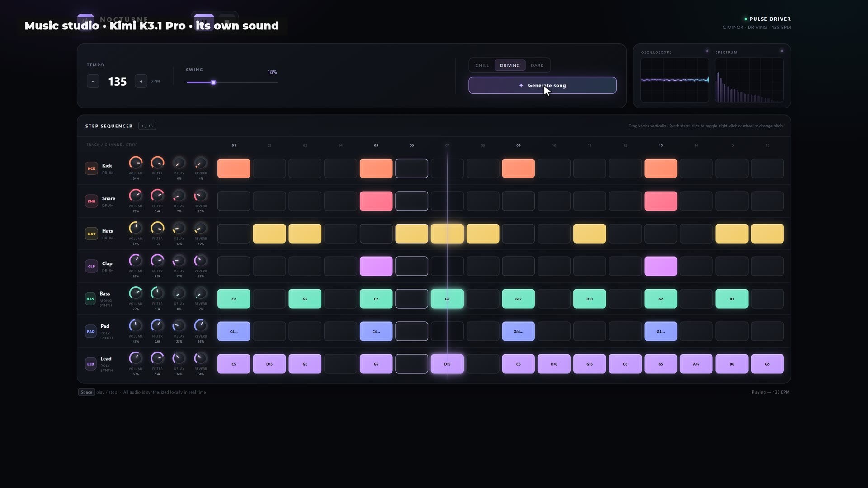This screenshot has width=868, height=488.
Task: Click the Lead filter knob
Action: [157, 358]
